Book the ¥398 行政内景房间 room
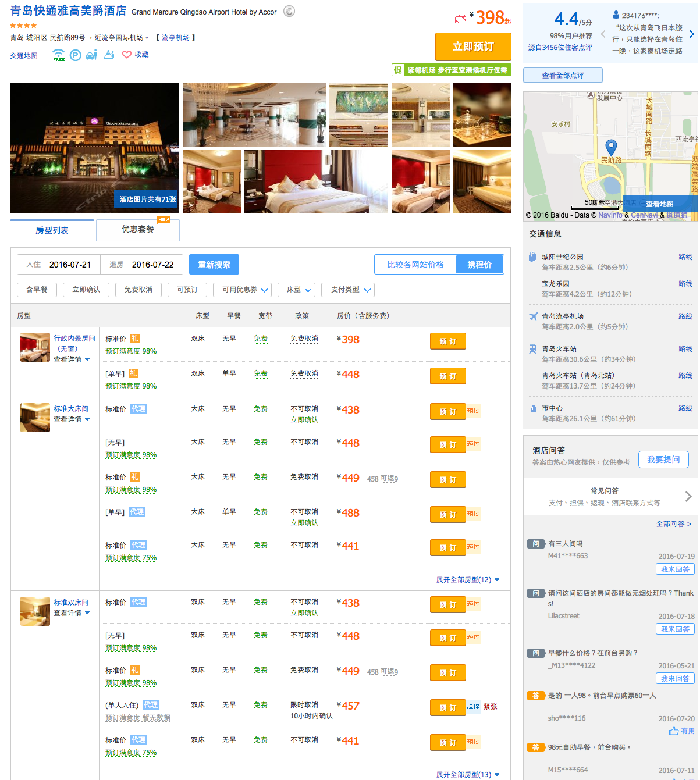The width and height of the screenshot is (700, 780). click(448, 341)
